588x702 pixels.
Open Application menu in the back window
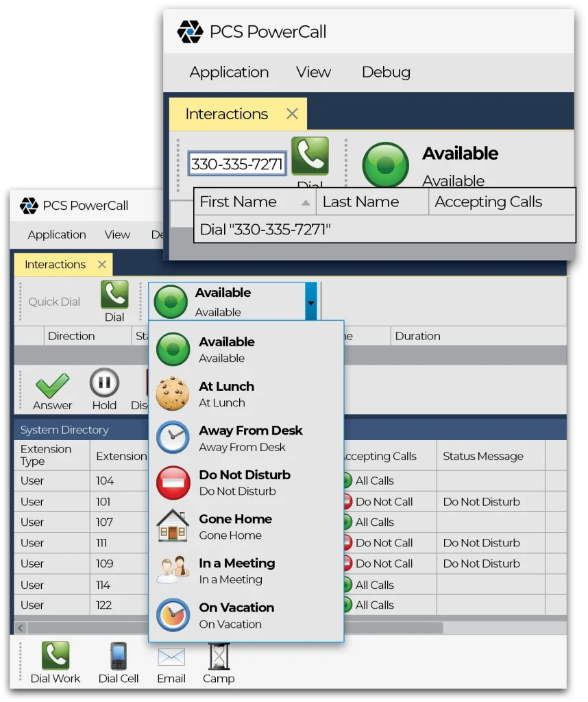pos(57,234)
